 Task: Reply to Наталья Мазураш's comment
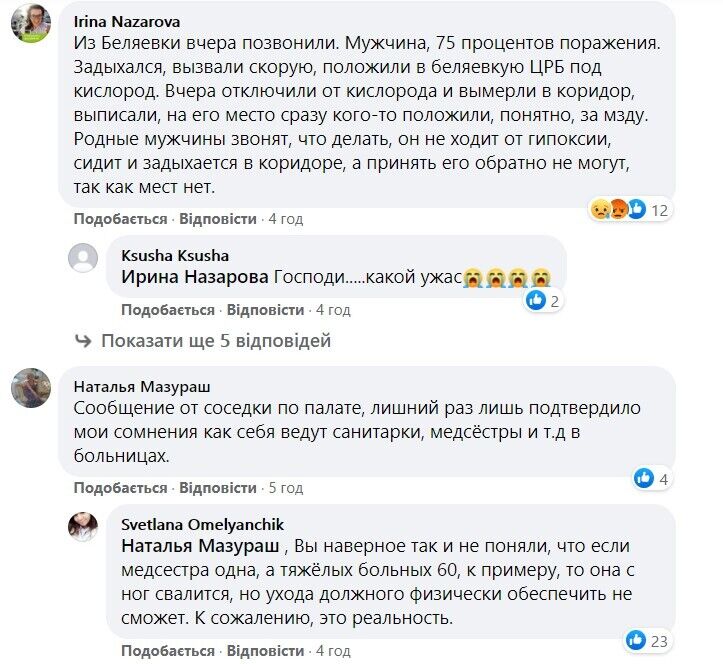[219, 487]
